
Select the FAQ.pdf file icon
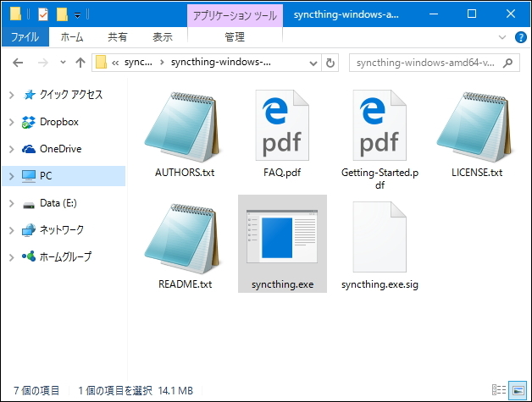click(x=282, y=125)
